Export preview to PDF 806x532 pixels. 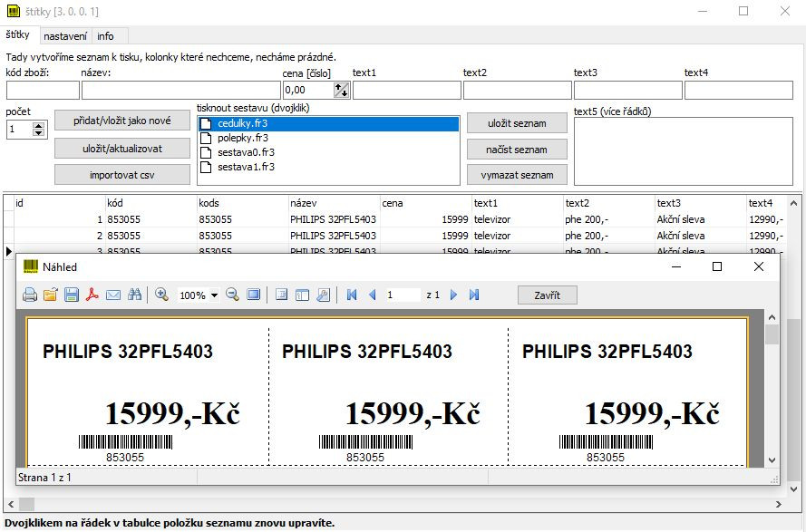click(x=92, y=295)
